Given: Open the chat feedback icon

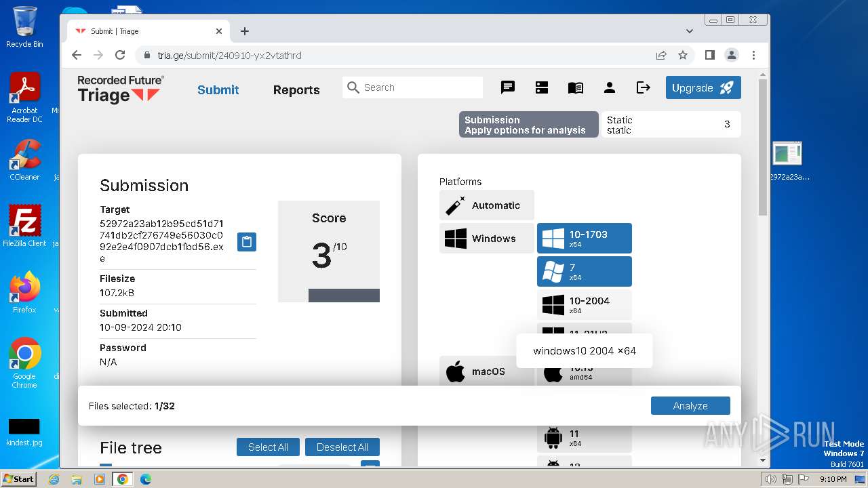Looking at the screenshot, I should click(508, 87).
